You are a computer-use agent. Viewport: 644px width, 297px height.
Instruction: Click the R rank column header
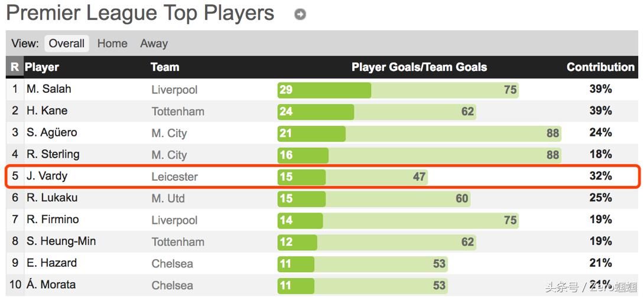(x=15, y=67)
